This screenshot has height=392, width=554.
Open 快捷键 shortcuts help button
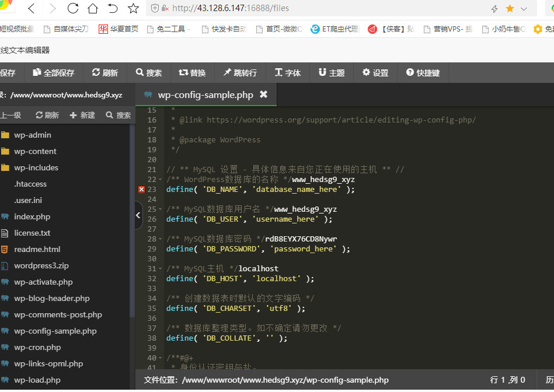pos(423,73)
